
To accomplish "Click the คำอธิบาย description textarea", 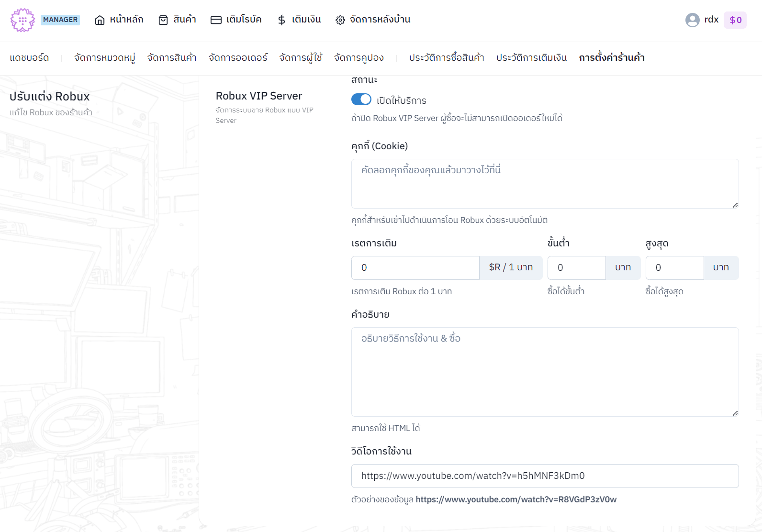I will point(544,372).
